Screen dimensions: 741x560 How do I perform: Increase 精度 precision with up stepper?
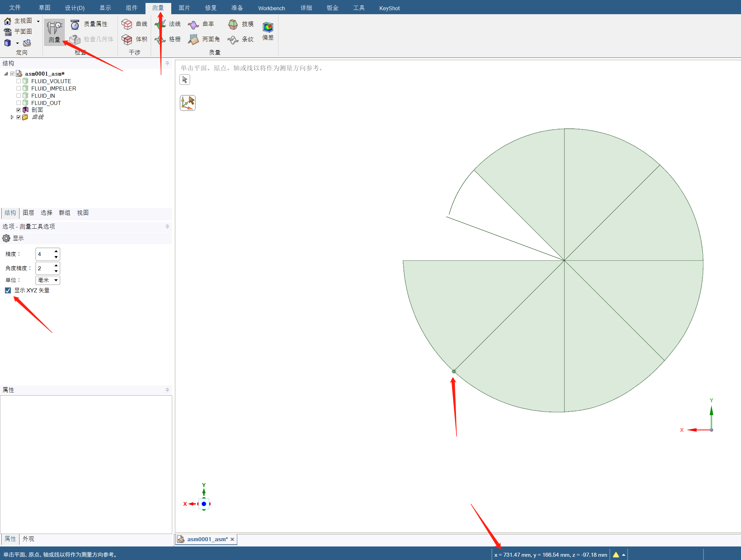[56, 251]
